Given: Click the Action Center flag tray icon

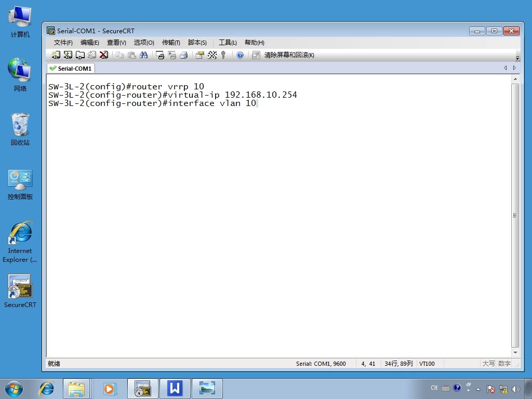Looking at the screenshot, I should [x=490, y=389].
